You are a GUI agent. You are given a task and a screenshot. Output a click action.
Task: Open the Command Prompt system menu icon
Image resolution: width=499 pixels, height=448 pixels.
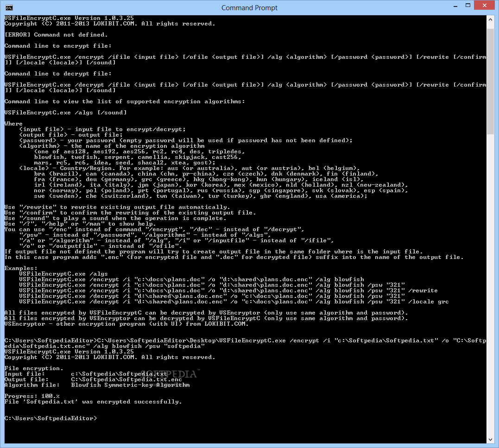[x=9, y=7]
